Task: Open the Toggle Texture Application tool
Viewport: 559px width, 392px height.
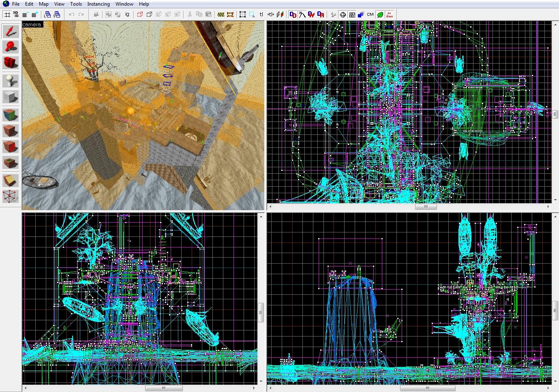Action: [11, 115]
